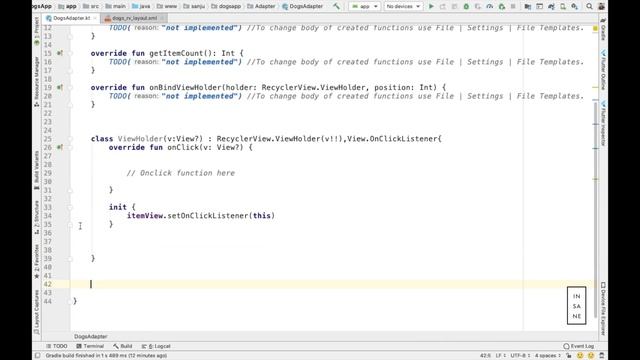
Task: Click the '// Onclick function here' comment
Action: tap(180, 173)
